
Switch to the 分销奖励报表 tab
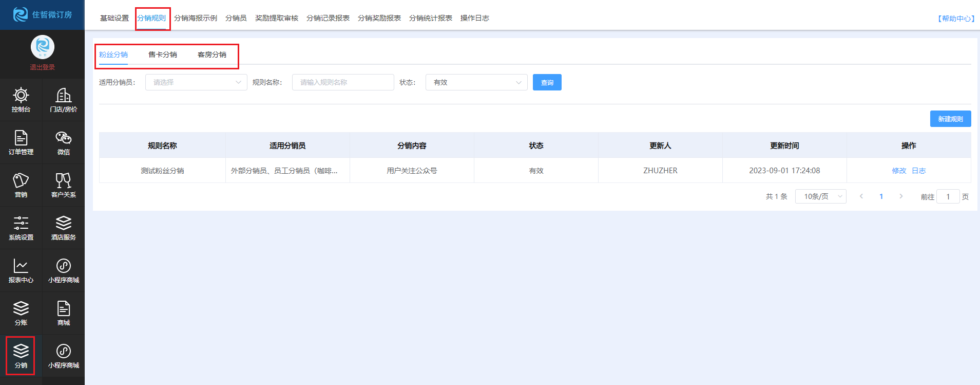[379, 18]
